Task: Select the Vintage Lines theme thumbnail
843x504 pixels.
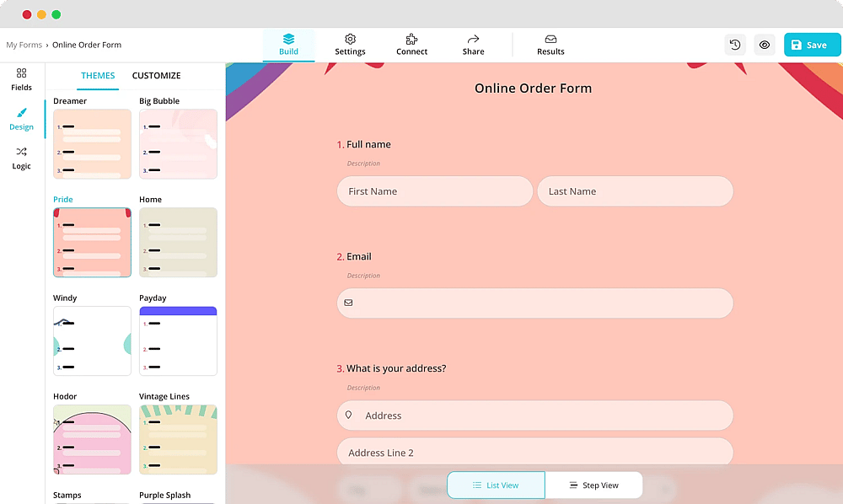Action: coord(178,439)
